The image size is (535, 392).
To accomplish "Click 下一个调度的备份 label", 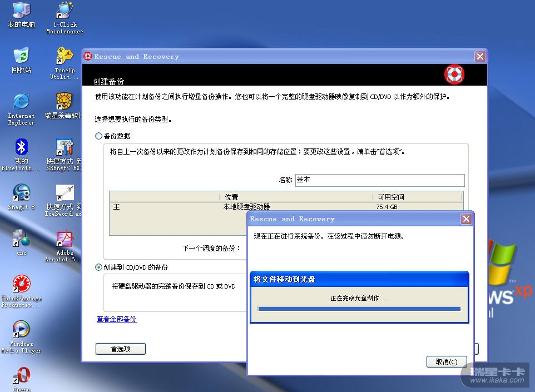I will [x=211, y=249].
